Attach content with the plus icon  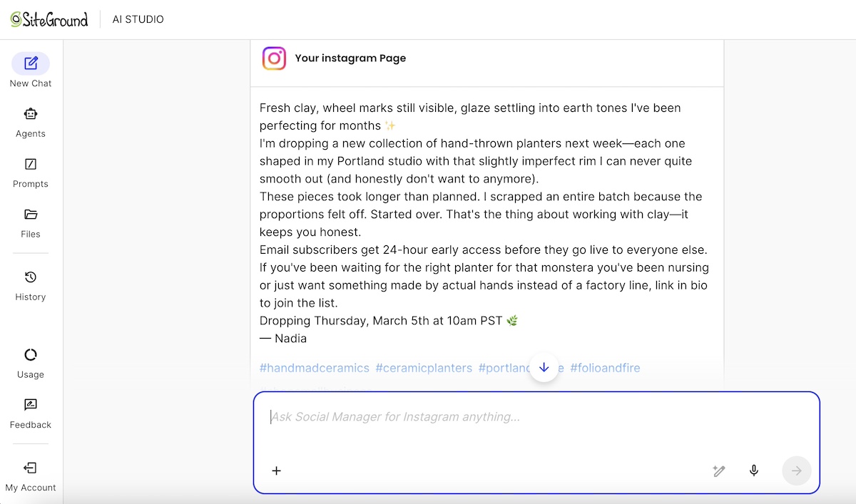click(x=277, y=470)
